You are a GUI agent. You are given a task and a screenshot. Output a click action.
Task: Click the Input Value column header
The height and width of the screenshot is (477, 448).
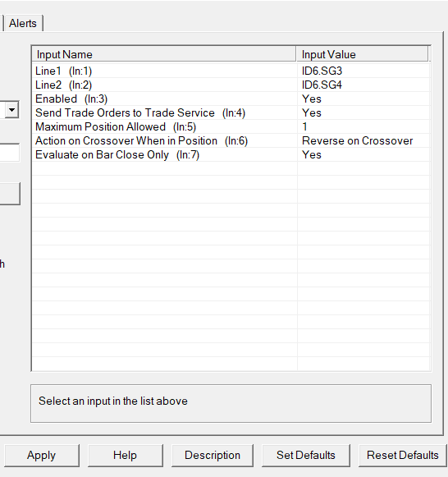[x=362, y=54]
